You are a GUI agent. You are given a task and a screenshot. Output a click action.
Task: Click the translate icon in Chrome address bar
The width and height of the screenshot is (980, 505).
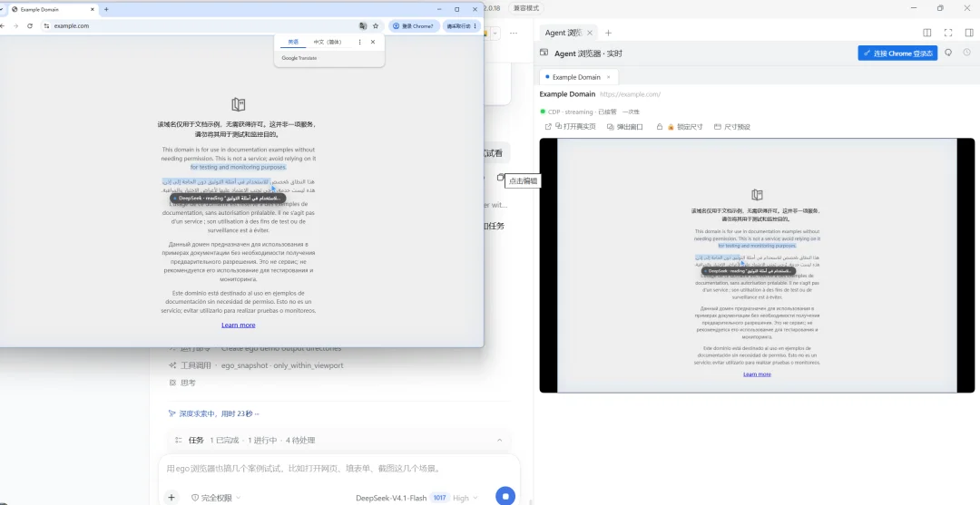point(362,25)
